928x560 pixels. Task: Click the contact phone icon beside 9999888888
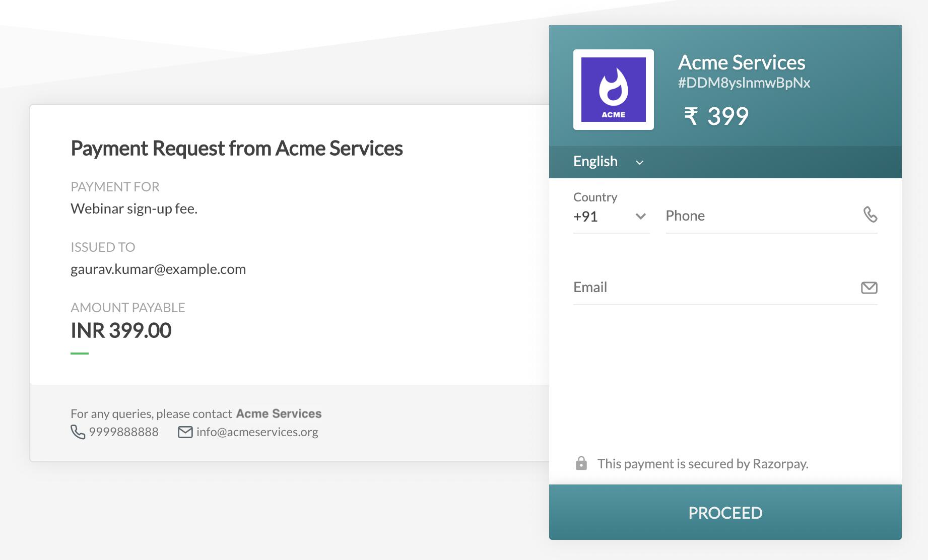(x=78, y=432)
